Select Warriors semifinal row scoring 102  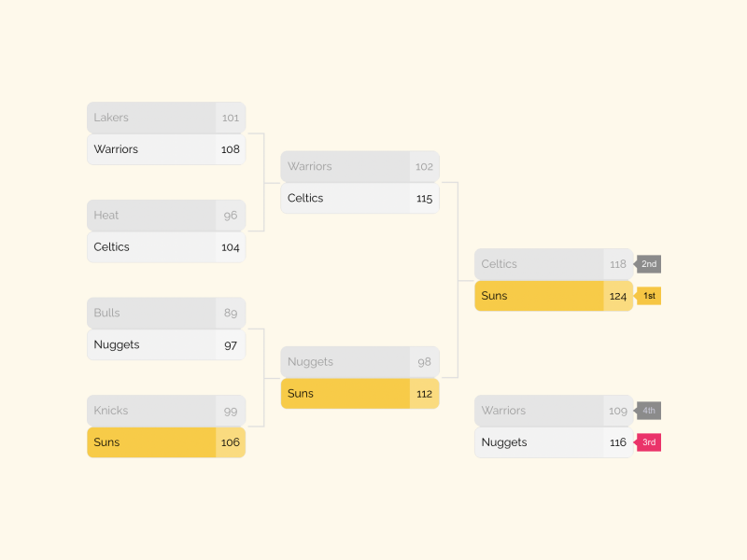(347, 167)
